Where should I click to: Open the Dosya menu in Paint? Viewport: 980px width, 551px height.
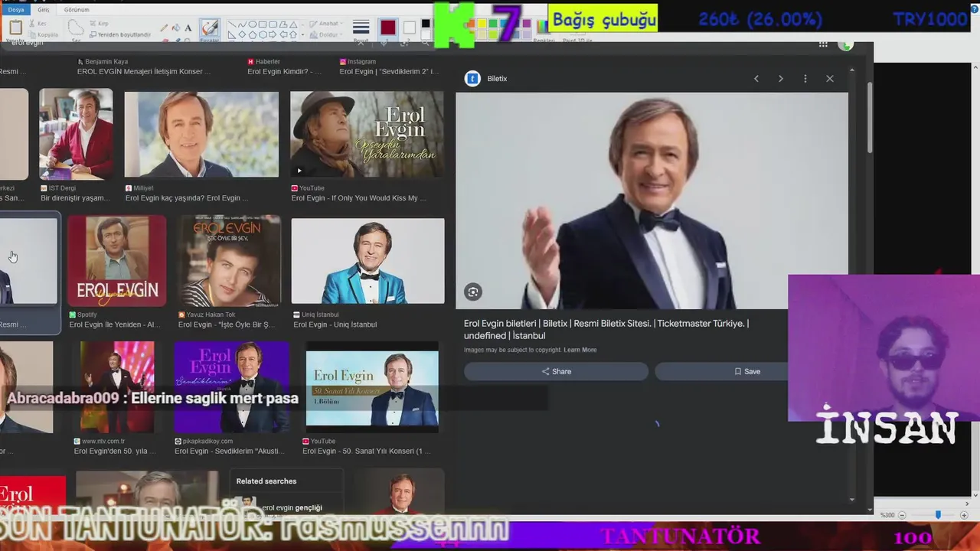(x=15, y=10)
